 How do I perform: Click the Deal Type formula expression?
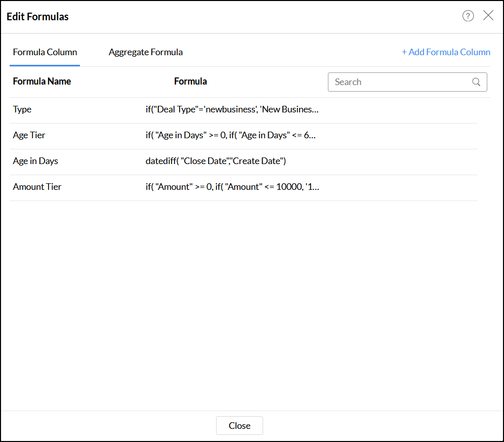coord(232,109)
